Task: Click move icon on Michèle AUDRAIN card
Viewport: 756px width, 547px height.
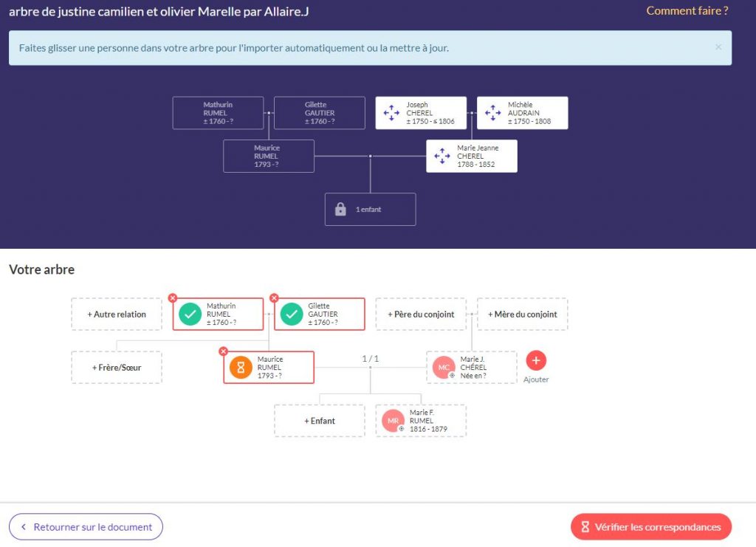Action: coord(492,113)
